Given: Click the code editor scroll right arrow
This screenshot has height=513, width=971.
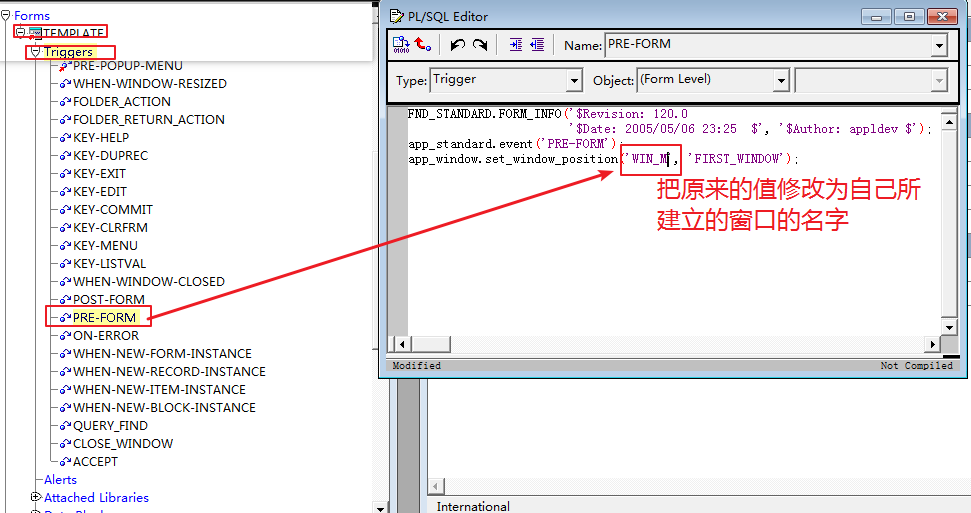Looking at the screenshot, I should tap(933, 344).
